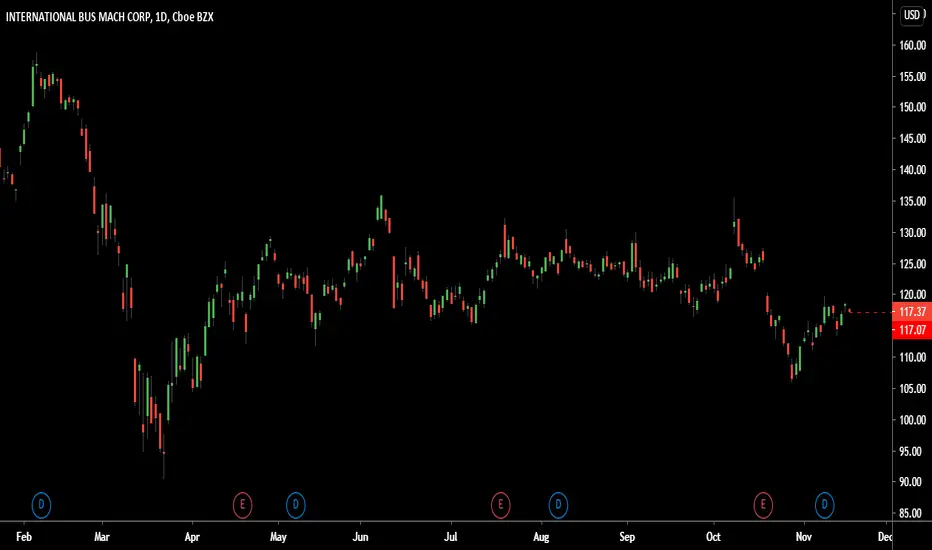The height and width of the screenshot is (550, 932).
Task: Click the Feb label on time axis
Action: [x=24, y=536]
